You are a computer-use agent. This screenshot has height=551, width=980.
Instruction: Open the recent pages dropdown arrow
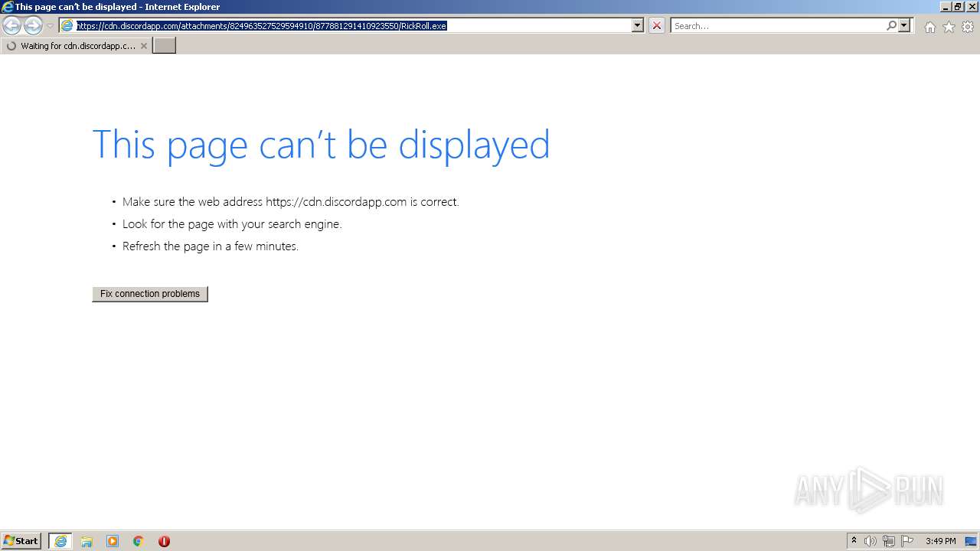(50, 26)
